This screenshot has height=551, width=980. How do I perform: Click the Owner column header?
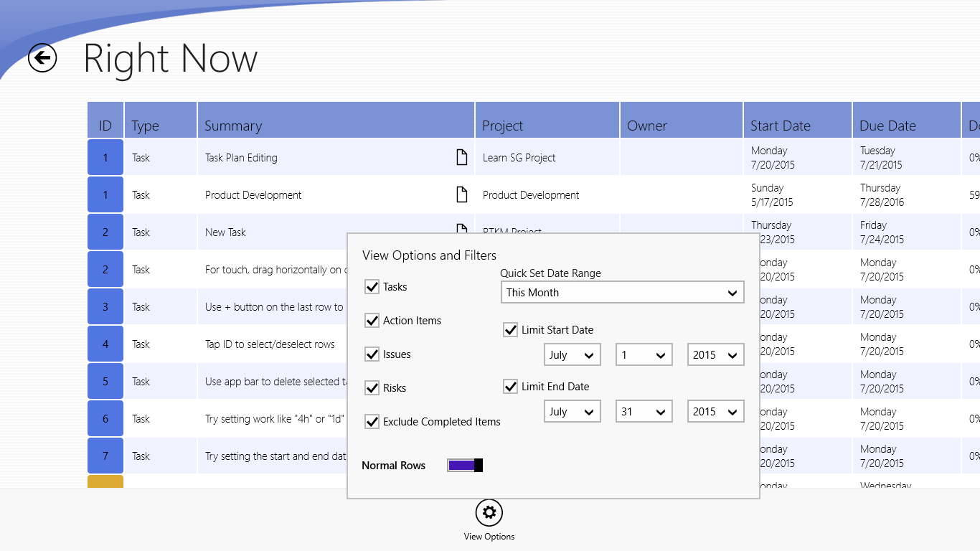(682, 120)
